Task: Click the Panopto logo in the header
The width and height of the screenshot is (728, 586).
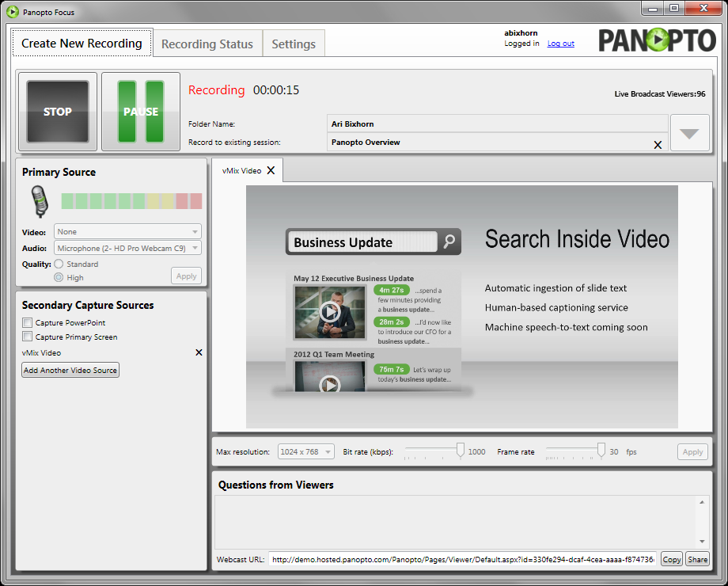Action: (x=657, y=40)
